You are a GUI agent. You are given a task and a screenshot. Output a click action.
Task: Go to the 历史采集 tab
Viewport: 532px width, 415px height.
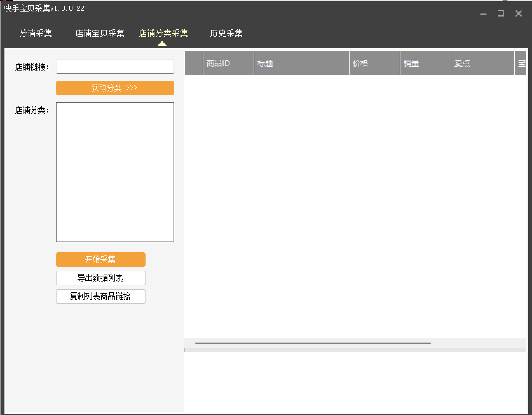[226, 33]
